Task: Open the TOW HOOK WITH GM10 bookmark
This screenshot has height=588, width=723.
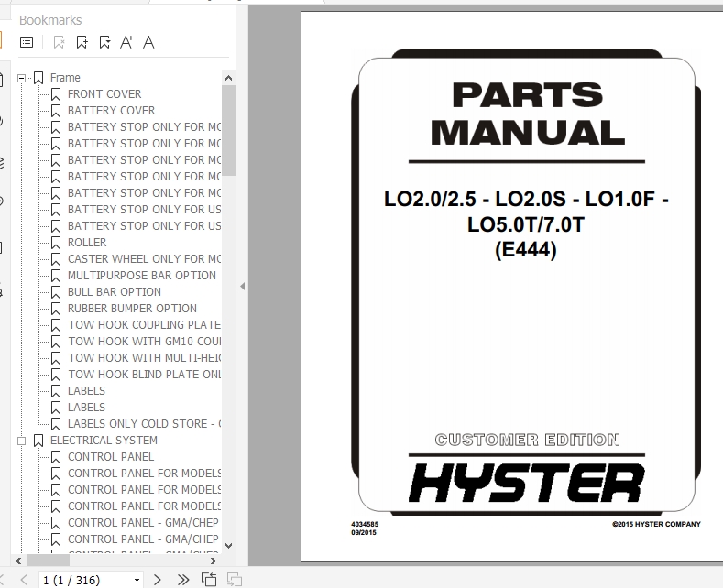Action: [x=144, y=342]
